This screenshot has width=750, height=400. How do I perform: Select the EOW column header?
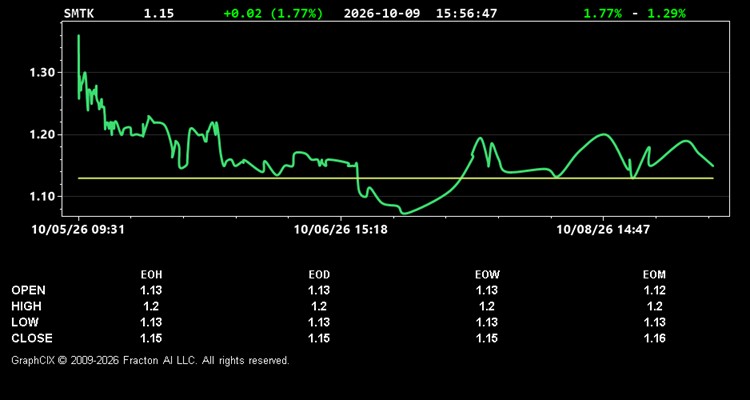click(487, 275)
